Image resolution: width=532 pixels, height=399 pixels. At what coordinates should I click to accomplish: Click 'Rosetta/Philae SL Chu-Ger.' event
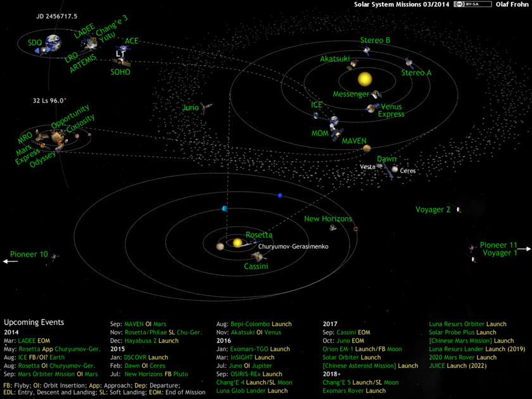(163, 332)
